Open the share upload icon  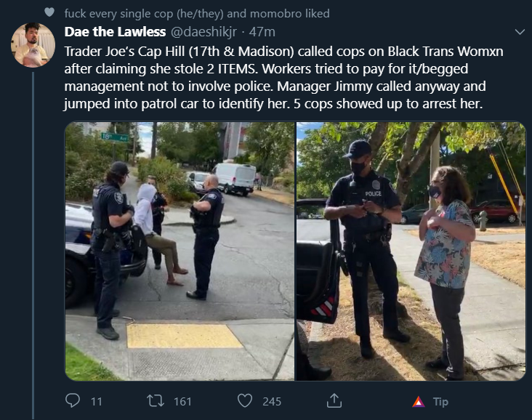click(334, 400)
